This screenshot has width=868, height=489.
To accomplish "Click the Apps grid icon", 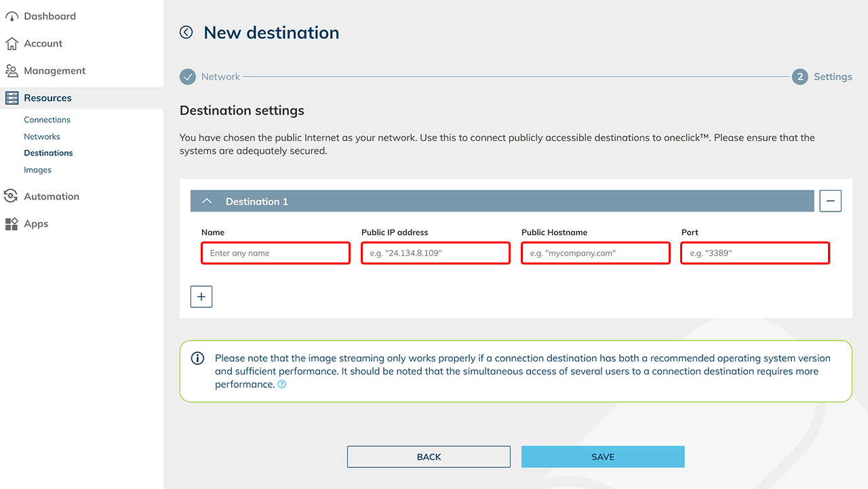I will tap(12, 224).
